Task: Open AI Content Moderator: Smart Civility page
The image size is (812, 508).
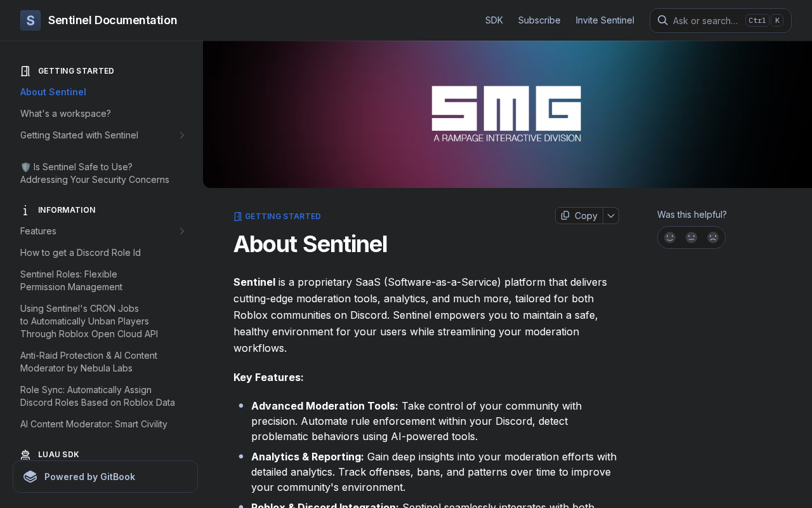Action: (94, 424)
